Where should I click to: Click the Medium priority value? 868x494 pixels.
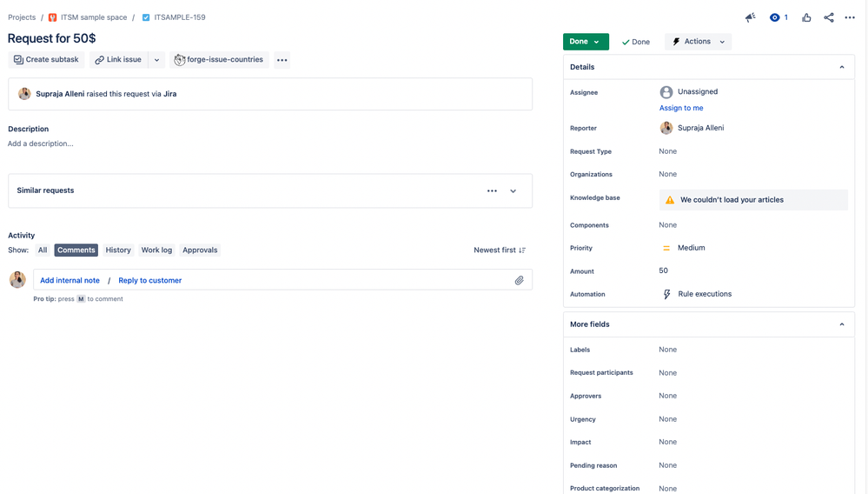692,248
